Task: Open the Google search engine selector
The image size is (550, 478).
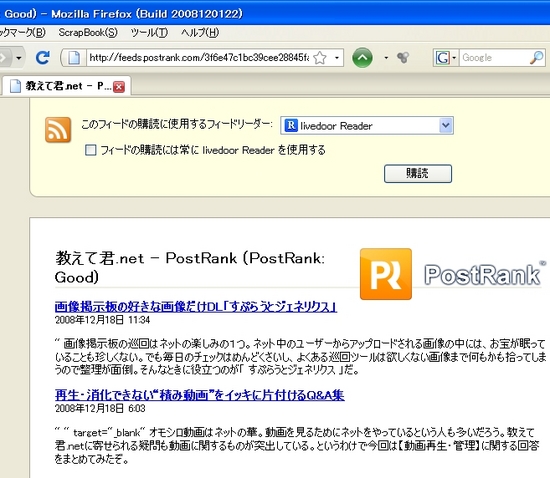Action: [x=446, y=58]
